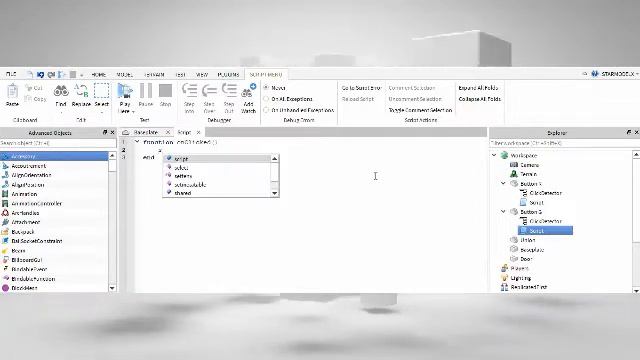Click Toggle Comment Selection
Viewport: 640px width, 360px height.
point(420,110)
